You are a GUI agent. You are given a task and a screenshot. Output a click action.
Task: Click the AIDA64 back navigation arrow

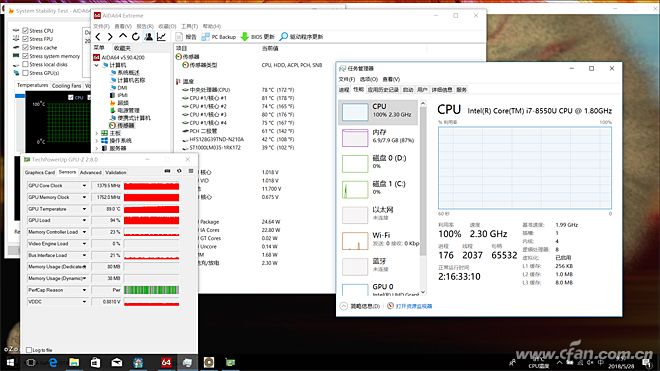point(98,37)
